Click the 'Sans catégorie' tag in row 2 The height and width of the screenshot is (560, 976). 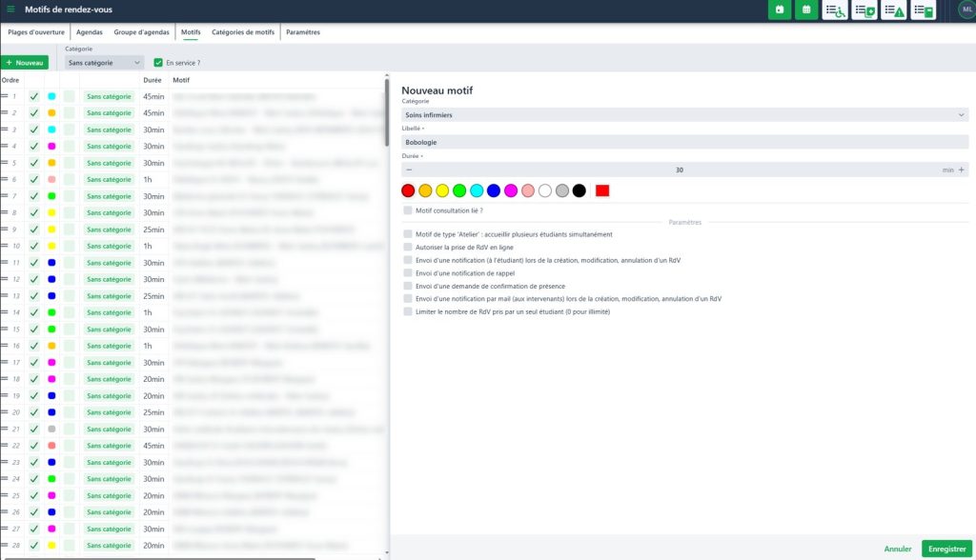click(109, 113)
